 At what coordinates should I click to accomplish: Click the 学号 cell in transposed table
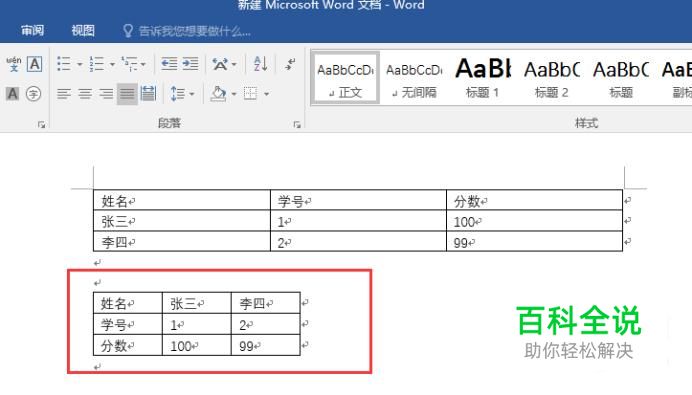click(128, 324)
